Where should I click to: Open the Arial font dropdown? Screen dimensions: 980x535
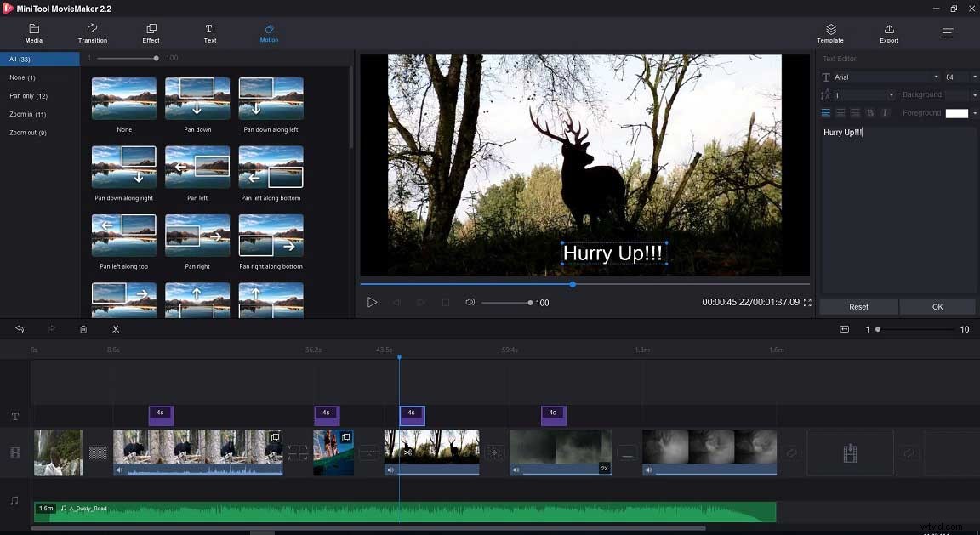(936, 77)
